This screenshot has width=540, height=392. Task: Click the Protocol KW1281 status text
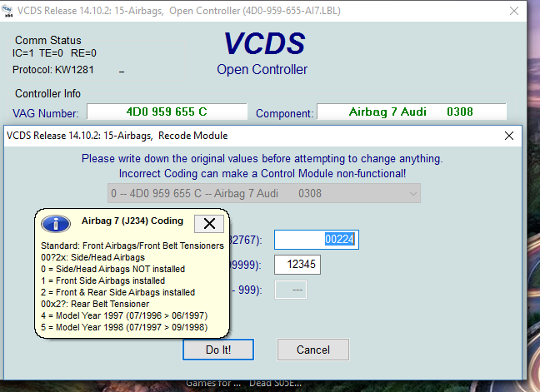tap(52, 69)
